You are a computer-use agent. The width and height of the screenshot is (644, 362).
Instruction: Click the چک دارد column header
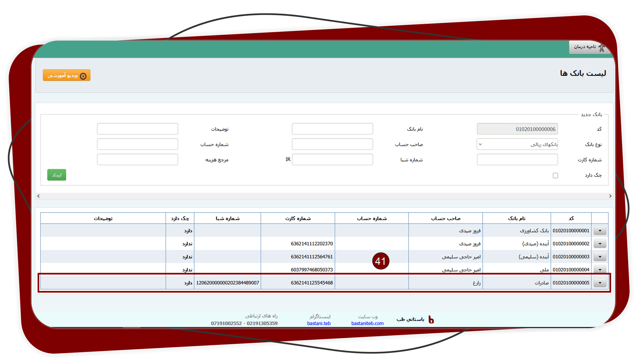coord(180,219)
